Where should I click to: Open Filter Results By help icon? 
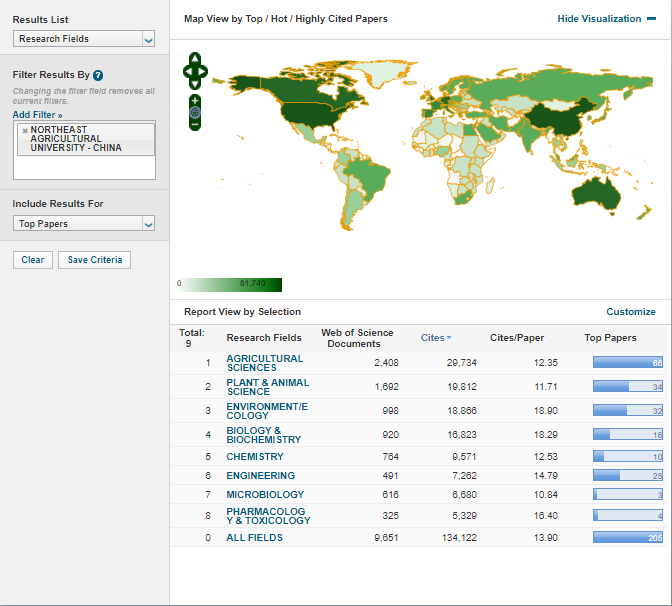pyautogui.click(x=98, y=76)
